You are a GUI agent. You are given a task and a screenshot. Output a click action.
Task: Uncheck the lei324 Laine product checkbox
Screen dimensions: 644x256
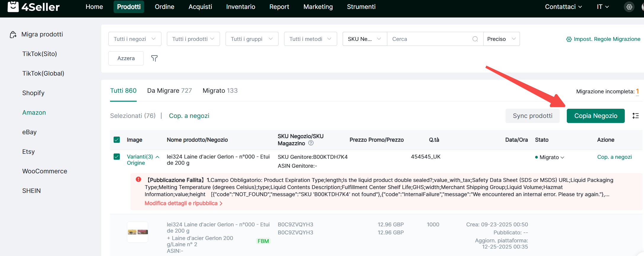click(x=117, y=157)
